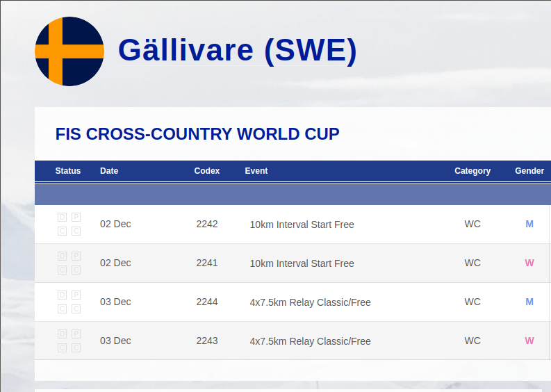
Task: Click the W gender marker for codex 2243
Action: point(529,341)
